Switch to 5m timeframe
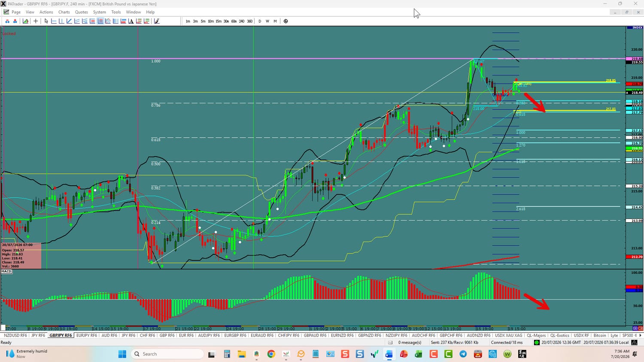The width and height of the screenshot is (644, 362). 203,21
